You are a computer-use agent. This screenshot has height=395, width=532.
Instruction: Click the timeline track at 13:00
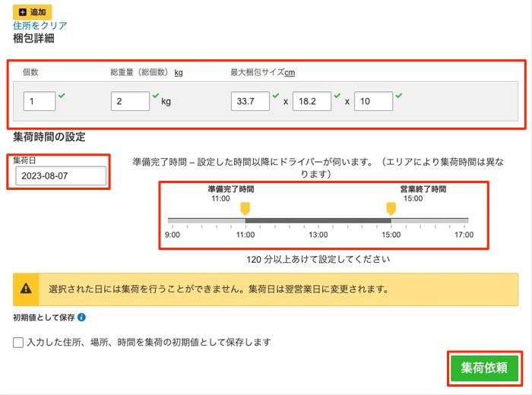pyautogui.click(x=318, y=220)
